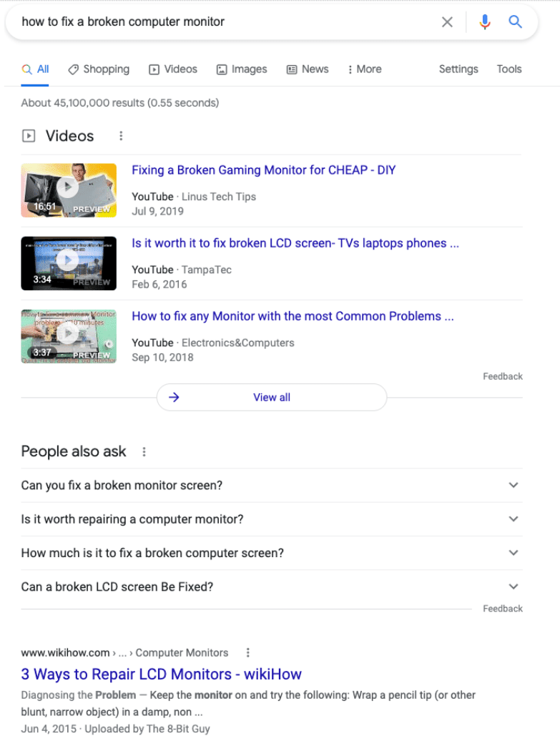Expand 'Can you fix a broken monitor screen?'
This screenshot has height=746, width=560.
[x=272, y=485]
